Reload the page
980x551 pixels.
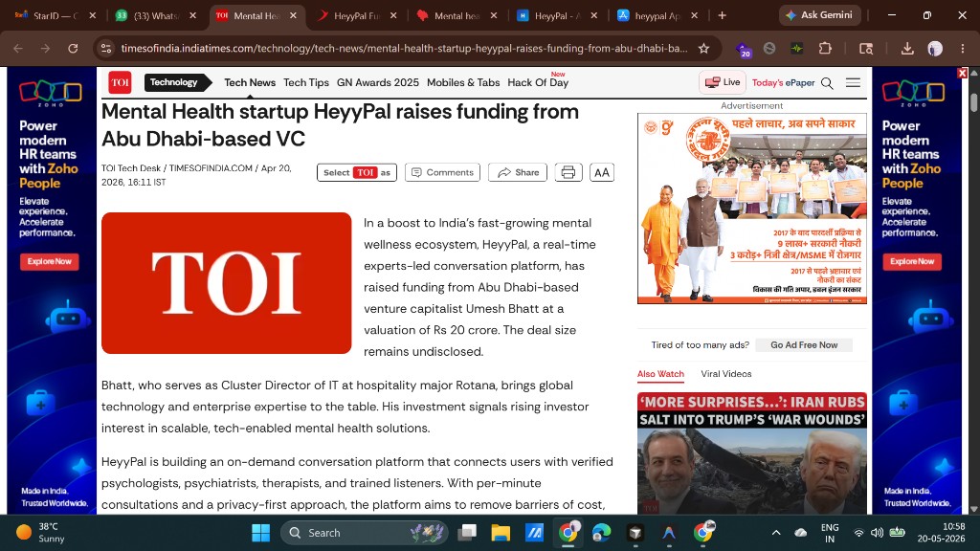coord(73,49)
